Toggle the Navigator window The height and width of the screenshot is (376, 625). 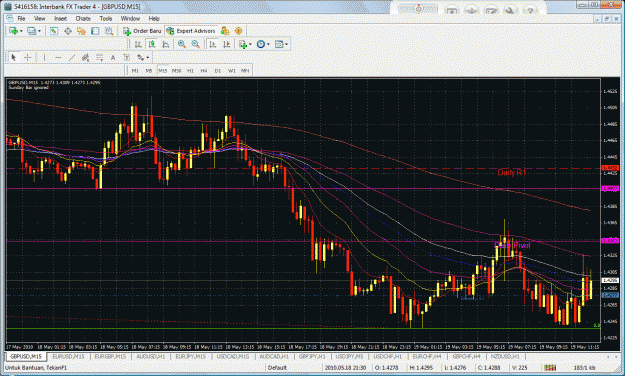[81, 31]
